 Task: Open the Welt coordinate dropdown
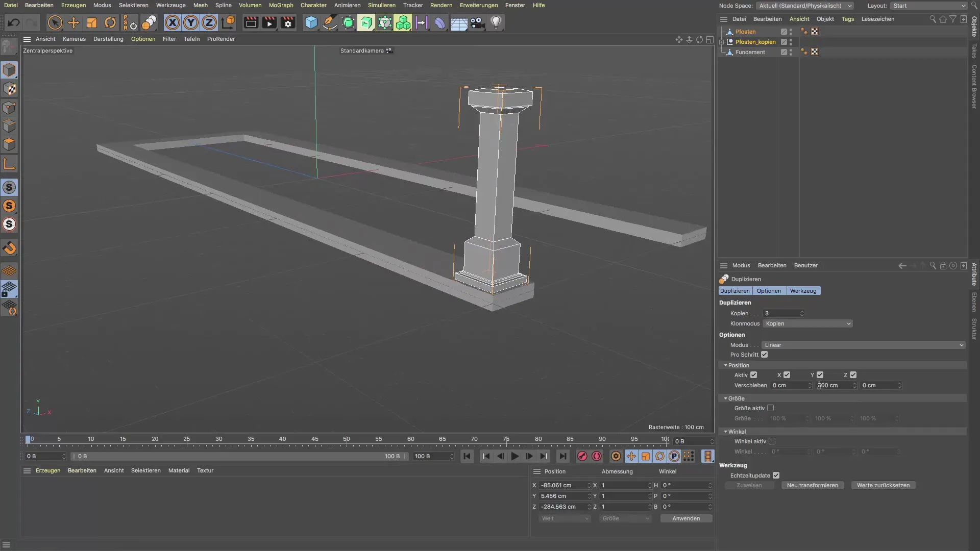click(565, 518)
